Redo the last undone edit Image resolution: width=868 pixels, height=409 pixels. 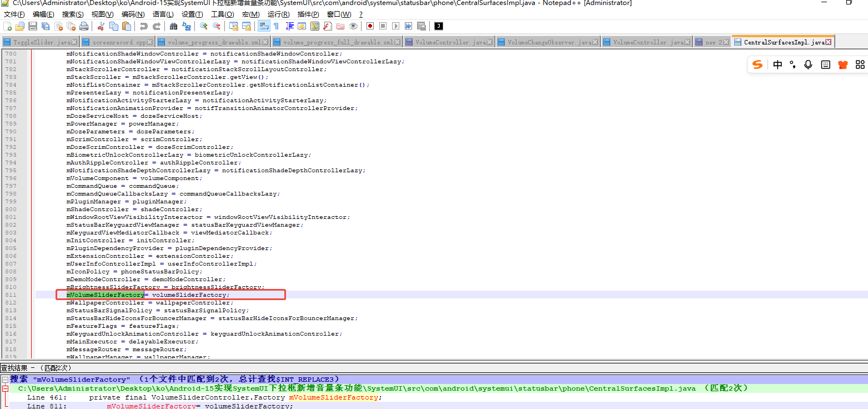157,26
